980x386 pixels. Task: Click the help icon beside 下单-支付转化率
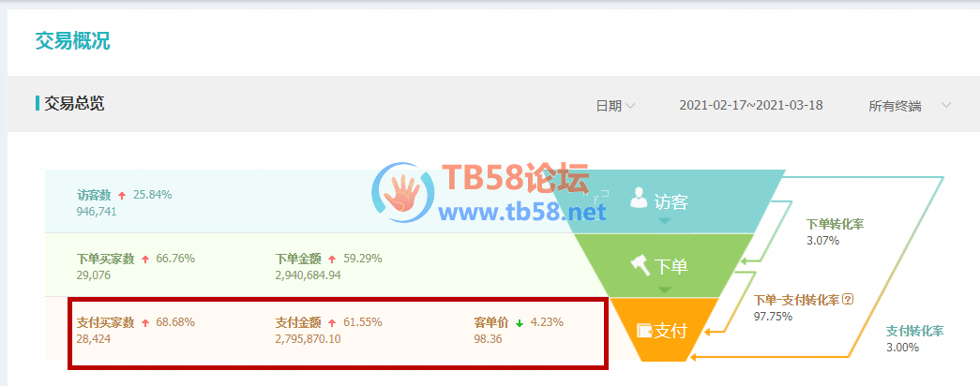coord(848,299)
